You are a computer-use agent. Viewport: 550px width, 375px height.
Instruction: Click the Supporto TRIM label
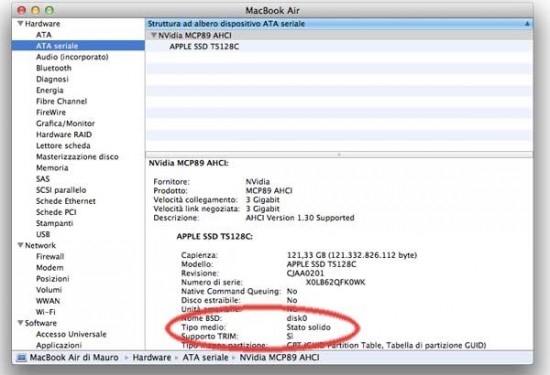[209, 336]
